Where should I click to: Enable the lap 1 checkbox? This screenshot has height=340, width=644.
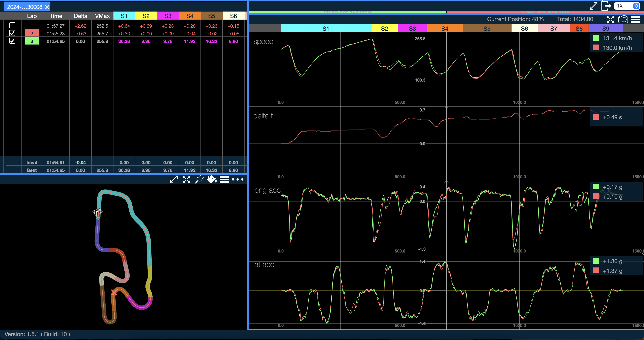(12, 26)
